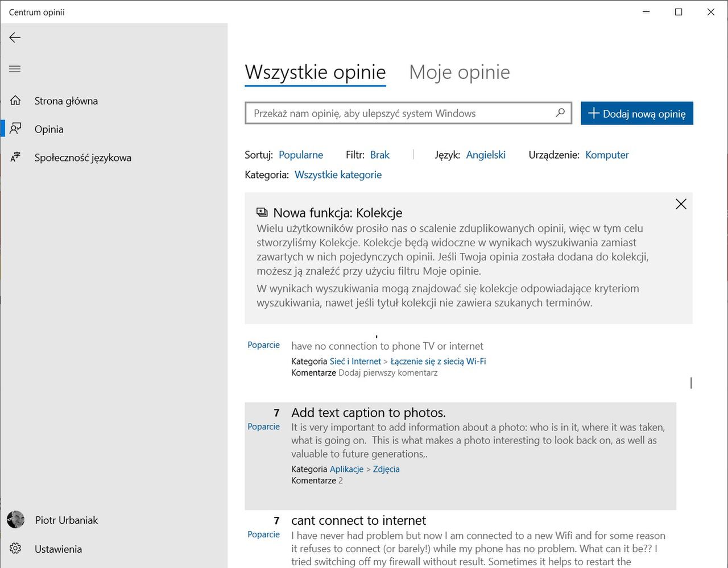Upvote Poparcie for cant connect to internet
Image resolution: width=728 pixels, height=568 pixels.
point(263,534)
